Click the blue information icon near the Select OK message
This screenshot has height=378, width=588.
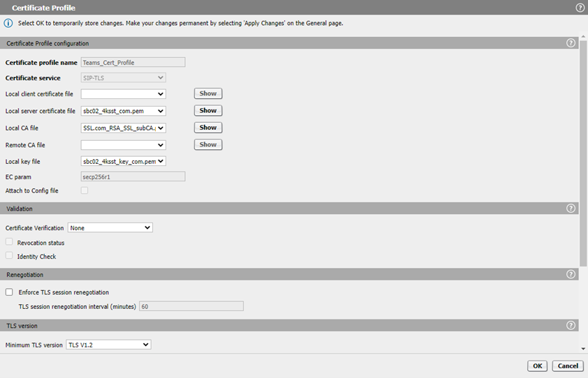tap(8, 23)
